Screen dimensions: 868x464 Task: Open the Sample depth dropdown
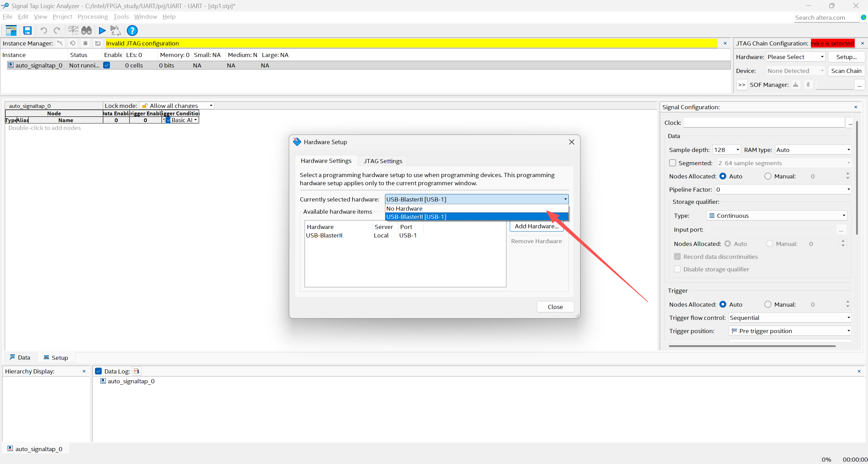point(727,150)
